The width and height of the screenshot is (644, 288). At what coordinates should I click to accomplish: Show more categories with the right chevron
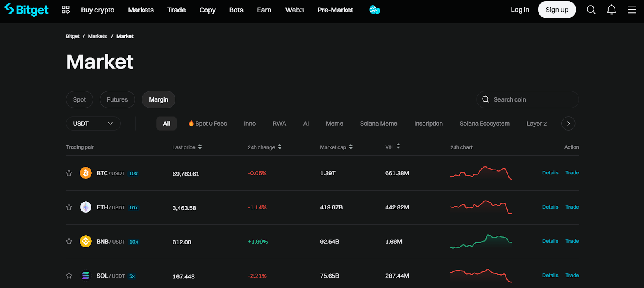click(x=568, y=124)
